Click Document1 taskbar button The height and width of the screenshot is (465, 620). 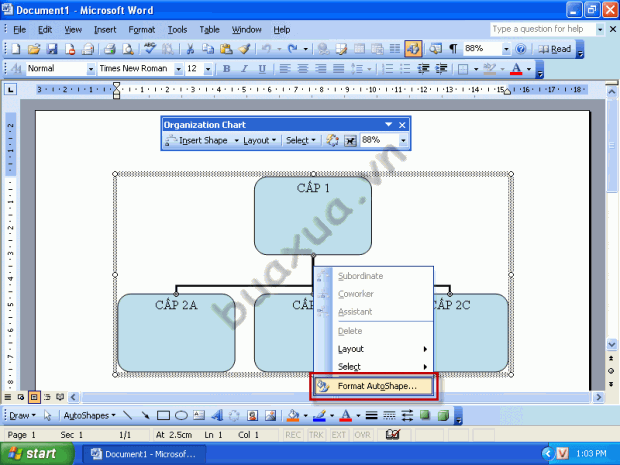(x=144, y=454)
